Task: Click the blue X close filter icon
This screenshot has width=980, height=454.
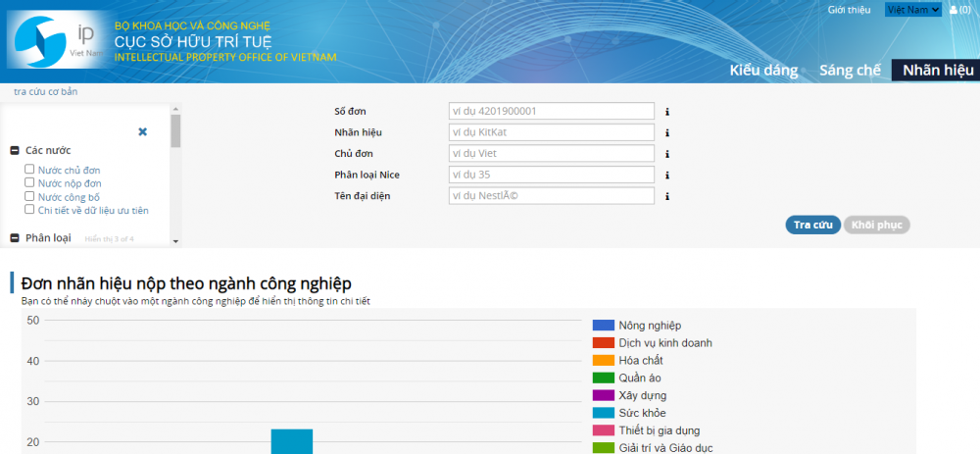Action: tap(142, 131)
